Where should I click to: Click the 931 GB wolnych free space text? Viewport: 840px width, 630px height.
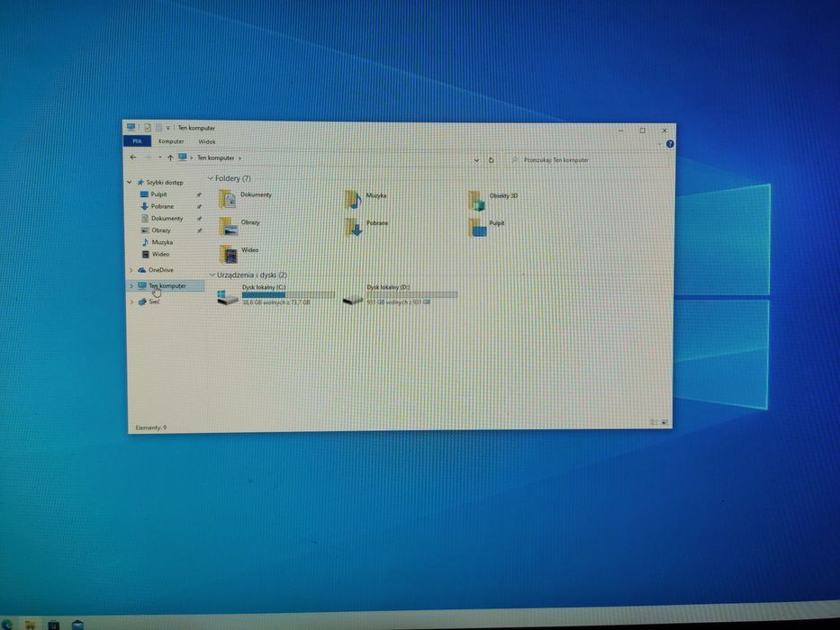pos(399,302)
